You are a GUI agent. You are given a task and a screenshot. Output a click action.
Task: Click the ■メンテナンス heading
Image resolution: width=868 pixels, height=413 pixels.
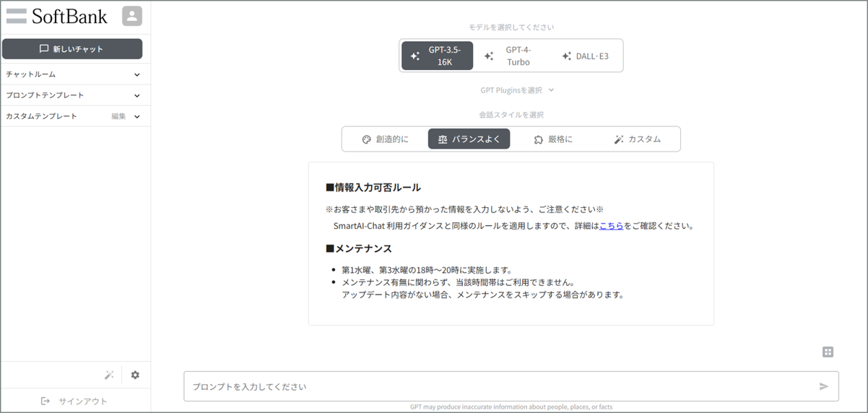359,248
